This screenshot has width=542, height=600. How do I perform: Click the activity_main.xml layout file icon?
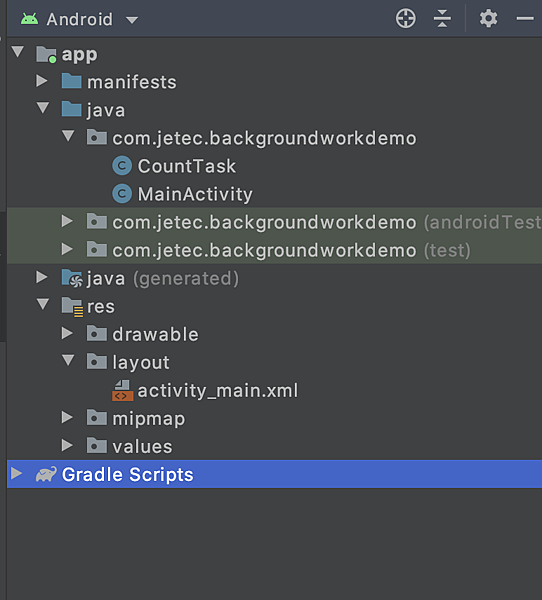(x=122, y=390)
